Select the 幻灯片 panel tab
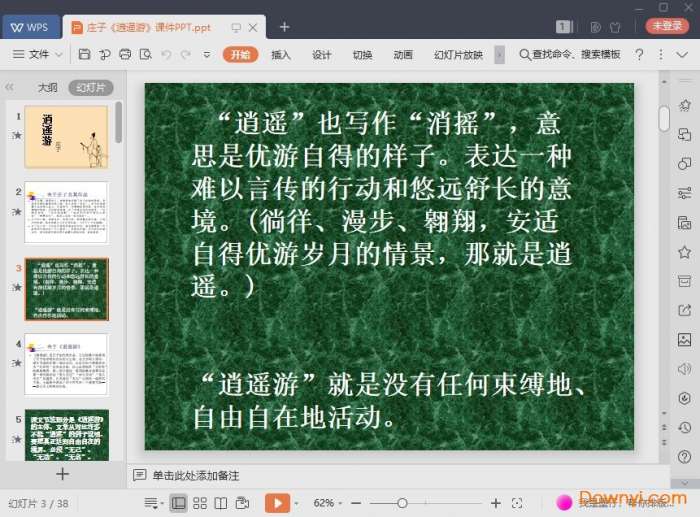Screen dimensions: 700x517 click(x=91, y=88)
